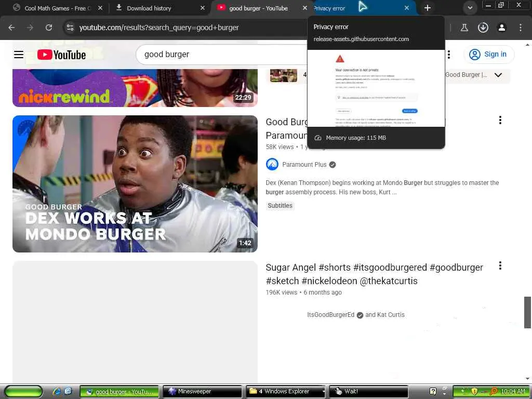The image size is (532, 399).
Task: Close the Download history tab
Action: pyautogui.click(x=203, y=8)
